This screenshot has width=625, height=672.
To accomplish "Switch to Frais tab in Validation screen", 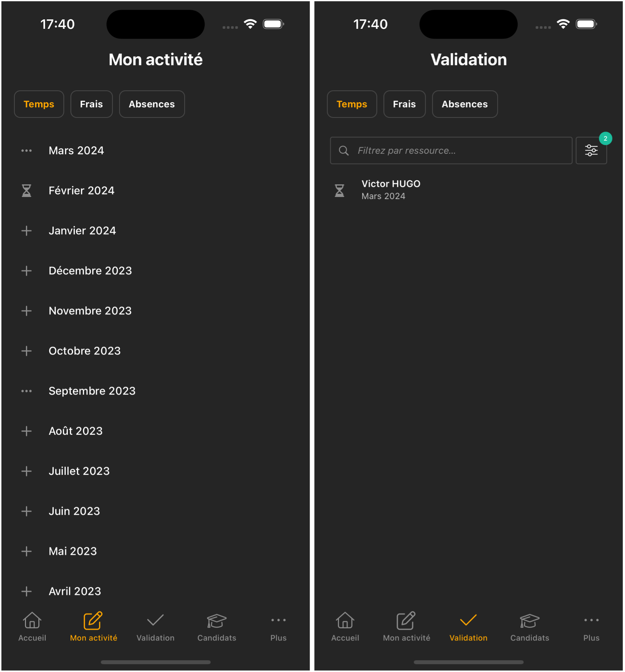I will pos(405,104).
